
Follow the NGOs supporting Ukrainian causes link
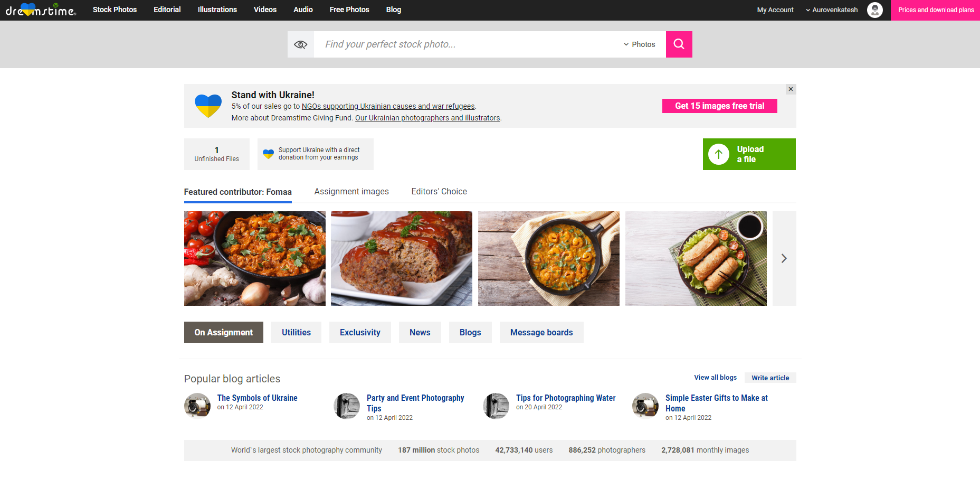(x=388, y=106)
